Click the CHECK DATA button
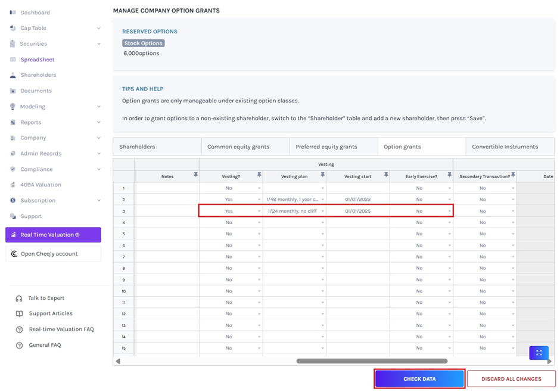The image size is (560, 392). click(419, 379)
